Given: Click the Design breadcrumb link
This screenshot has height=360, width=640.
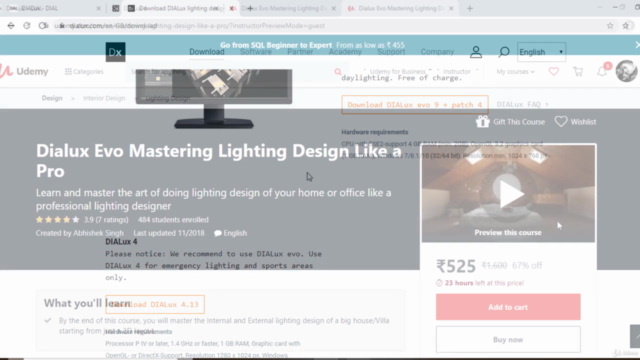Looking at the screenshot, I should click(x=52, y=98).
